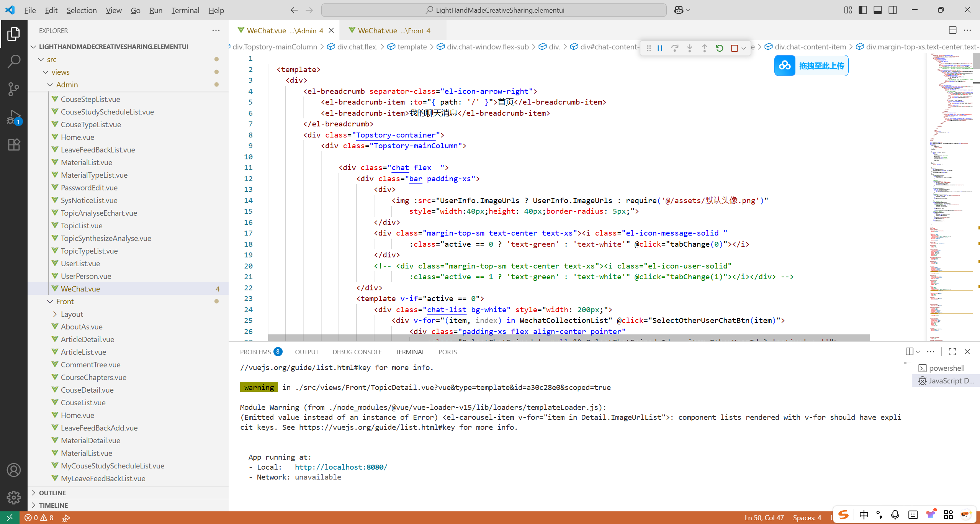980x524 pixels.
Task: Click Customize Layout icon
Action: 848,10
